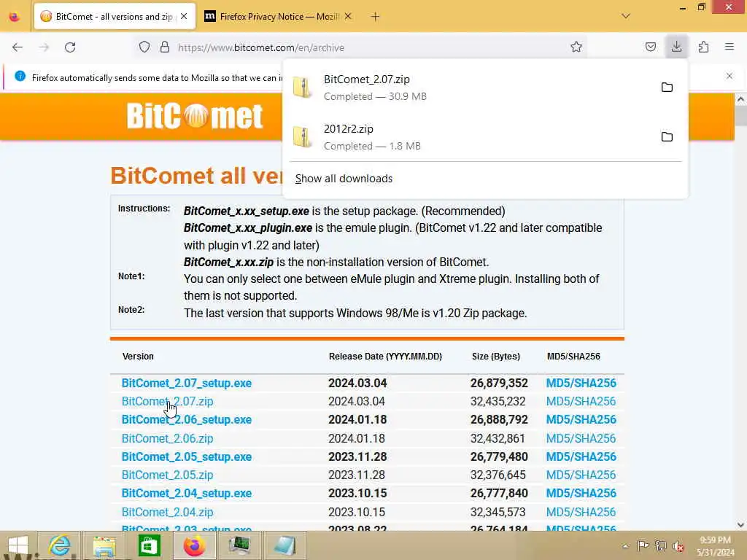The height and width of the screenshot is (560, 747).
Task: Open MD5/SHA256 for BitComet_2.06.zip
Action: [x=581, y=438]
